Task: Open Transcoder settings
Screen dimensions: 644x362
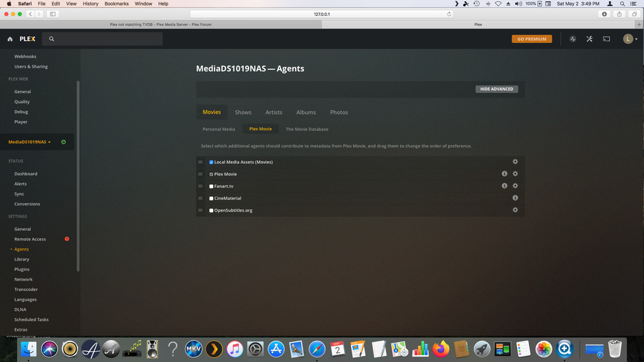Action: pyautogui.click(x=26, y=290)
